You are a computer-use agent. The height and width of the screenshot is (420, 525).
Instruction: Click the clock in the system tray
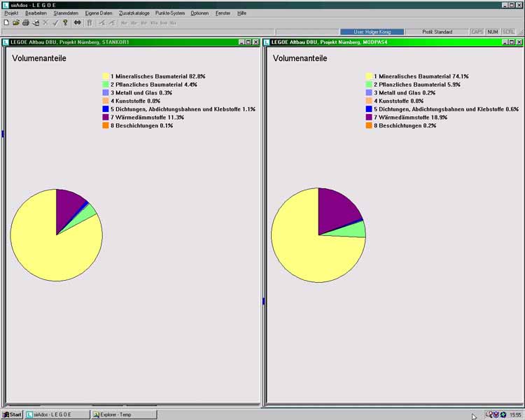tap(515, 414)
